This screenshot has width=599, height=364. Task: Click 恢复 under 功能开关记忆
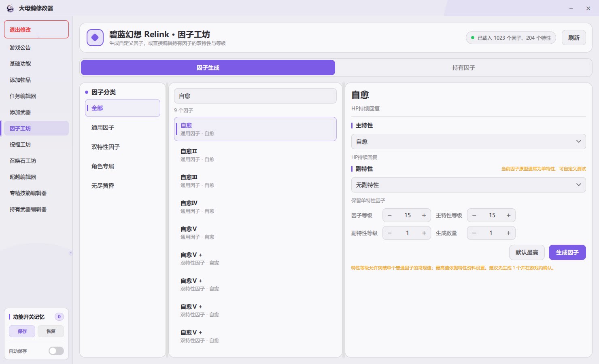coord(51,331)
